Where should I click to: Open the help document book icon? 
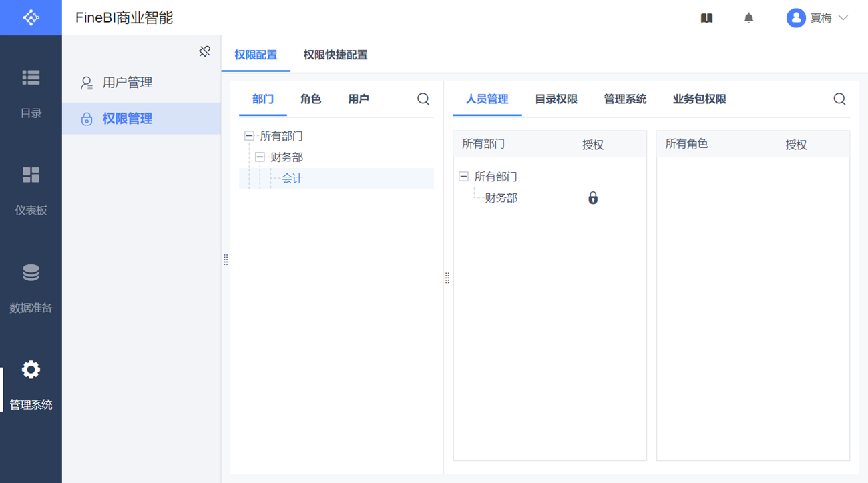[x=706, y=18]
